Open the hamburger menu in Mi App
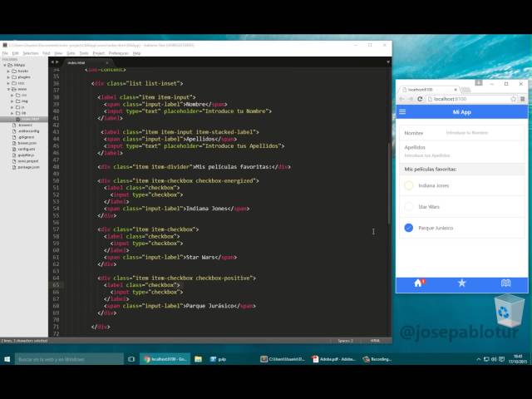Viewport: 532px width, 399px height. (403, 111)
